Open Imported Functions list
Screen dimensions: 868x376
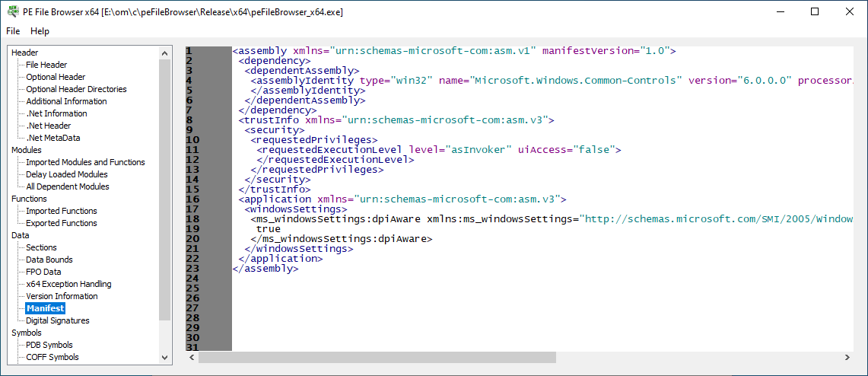(62, 211)
